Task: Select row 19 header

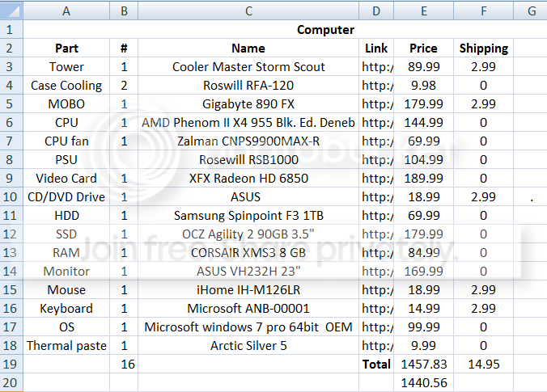Action: [x=11, y=364]
